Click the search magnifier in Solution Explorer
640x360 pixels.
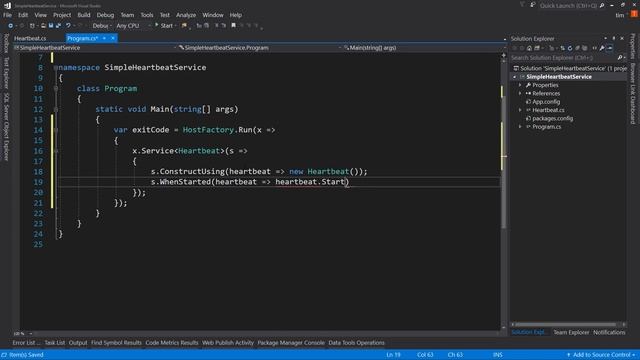[620, 58]
